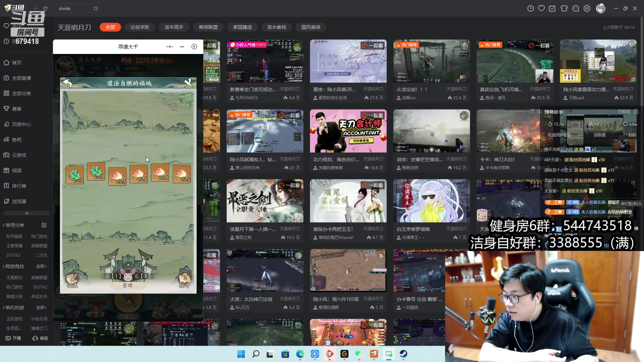Open the three-dot menu of 寻道大千 window
Image resolution: width=644 pixels, height=362 pixels.
pyautogui.click(x=170, y=47)
